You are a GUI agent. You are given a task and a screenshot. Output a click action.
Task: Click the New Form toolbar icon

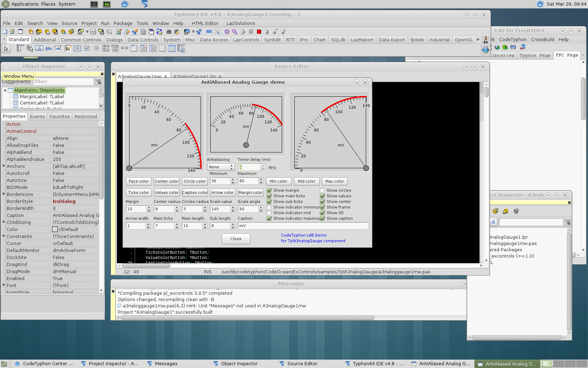click(x=20, y=32)
